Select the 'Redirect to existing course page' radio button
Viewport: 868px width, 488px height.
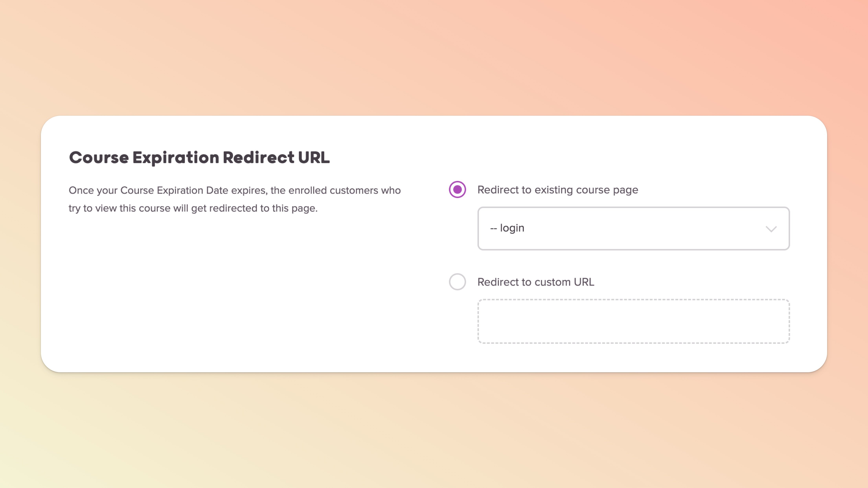pyautogui.click(x=457, y=190)
